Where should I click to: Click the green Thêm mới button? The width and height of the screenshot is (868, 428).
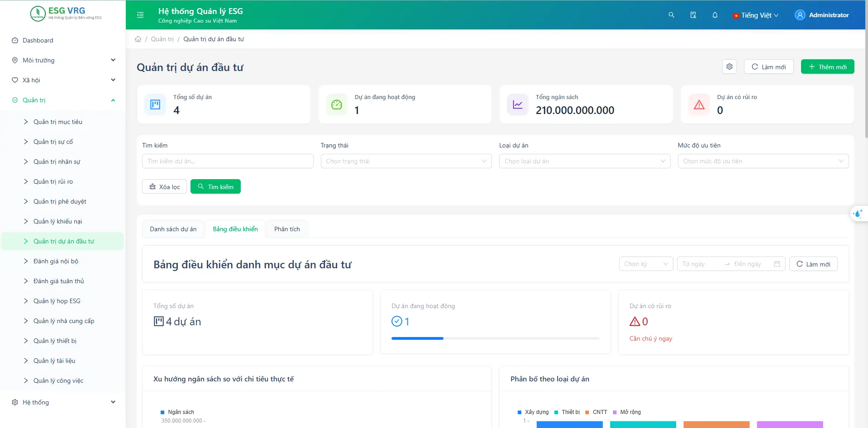pyautogui.click(x=827, y=67)
